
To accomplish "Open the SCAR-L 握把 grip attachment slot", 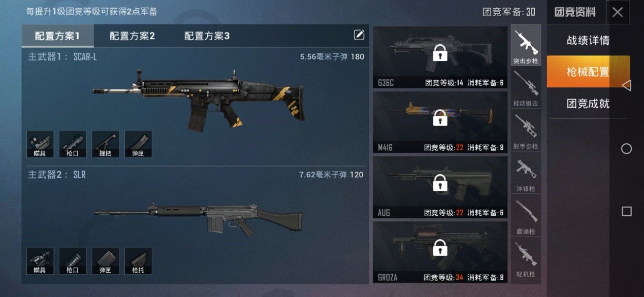I will (x=105, y=144).
